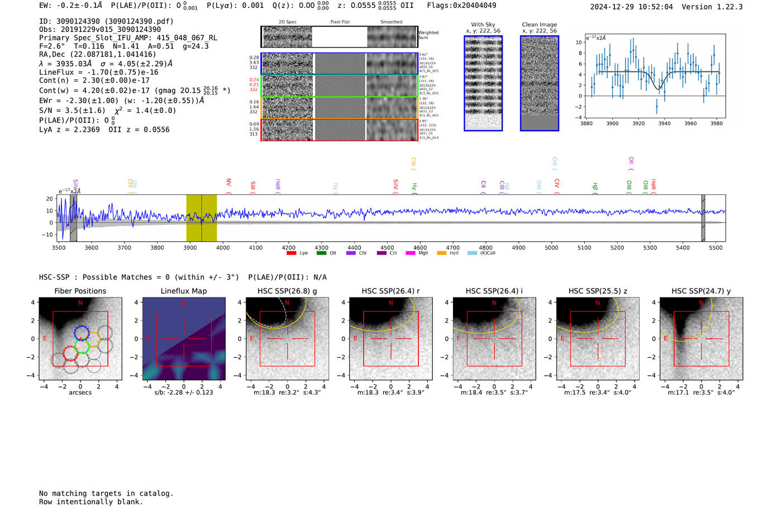
Task: Click the 'Row intentionally blank.' text
Action: [91, 502]
